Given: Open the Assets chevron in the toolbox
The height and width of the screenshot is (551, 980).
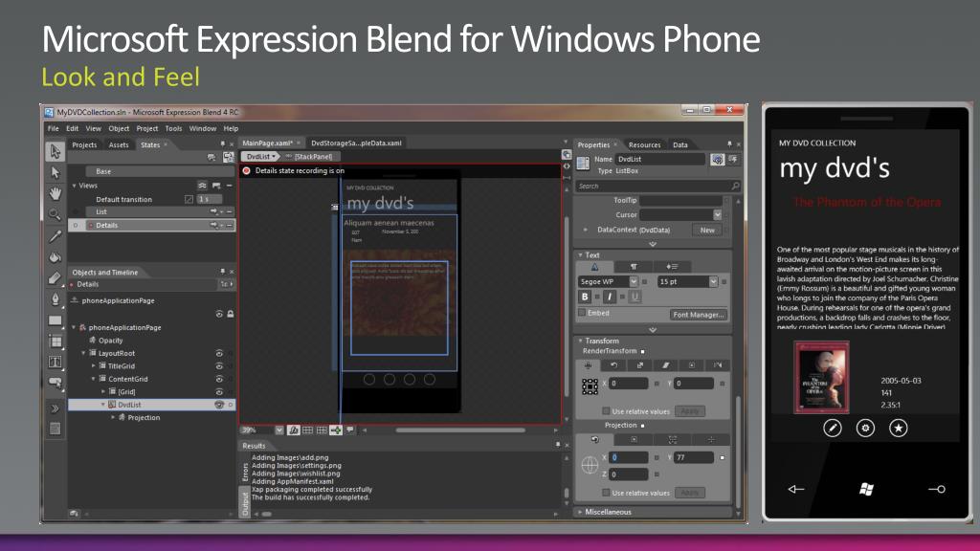Looking at the screenshot, I should pos(55,408).
